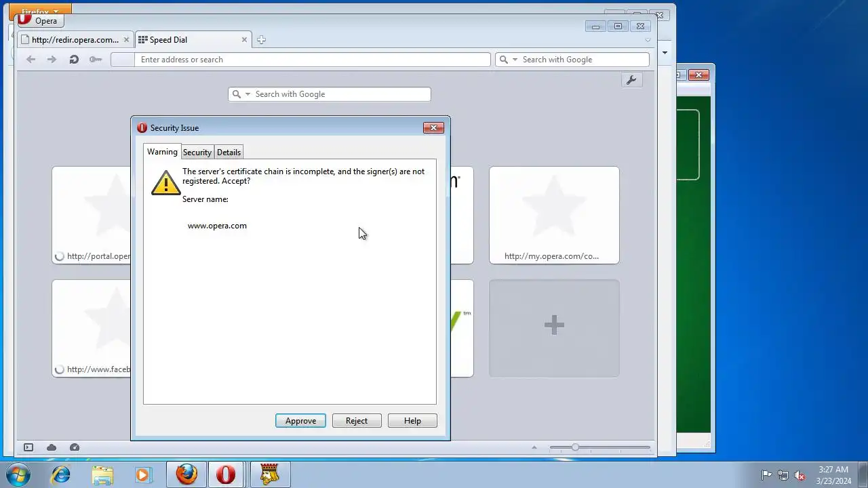868x488 pixels.
Task: Select the redir.opera.com tab
Action: (x=75, y=40)
